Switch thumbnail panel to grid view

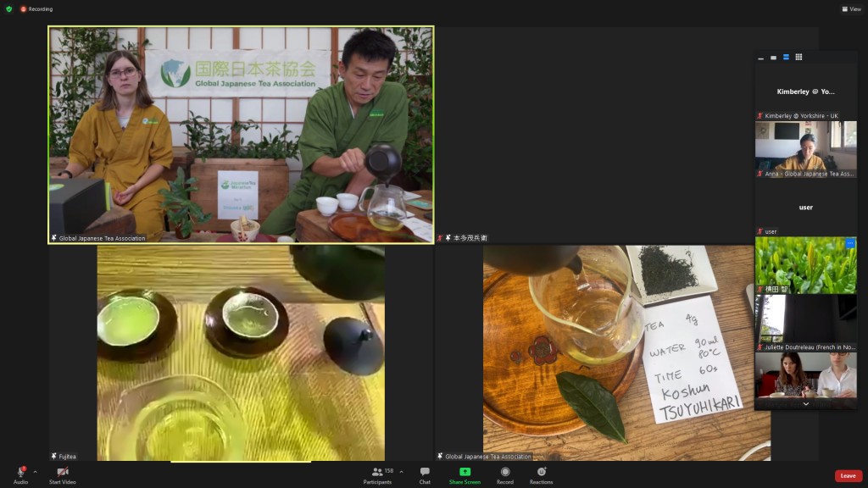798,58
